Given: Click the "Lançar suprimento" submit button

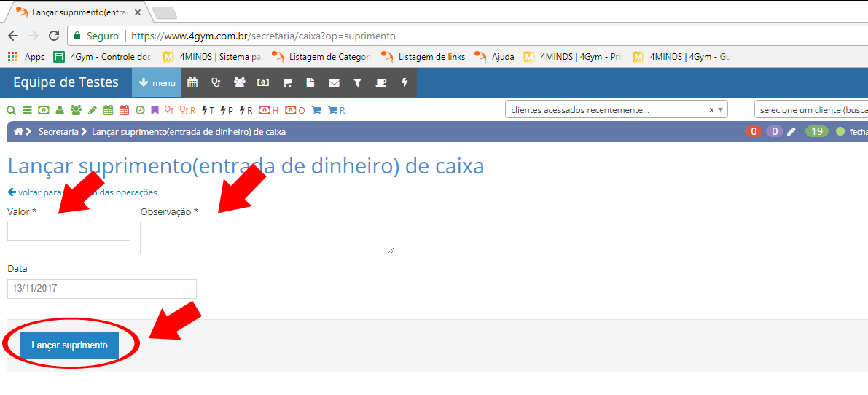Looking at the screenshot, I should 69,345.
